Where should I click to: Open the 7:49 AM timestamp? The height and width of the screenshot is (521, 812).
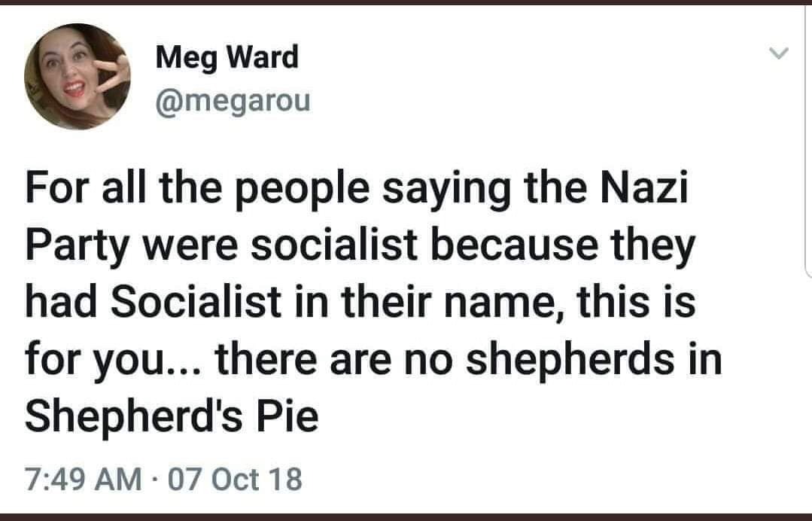pyautogui.click(x=83, y=479)
